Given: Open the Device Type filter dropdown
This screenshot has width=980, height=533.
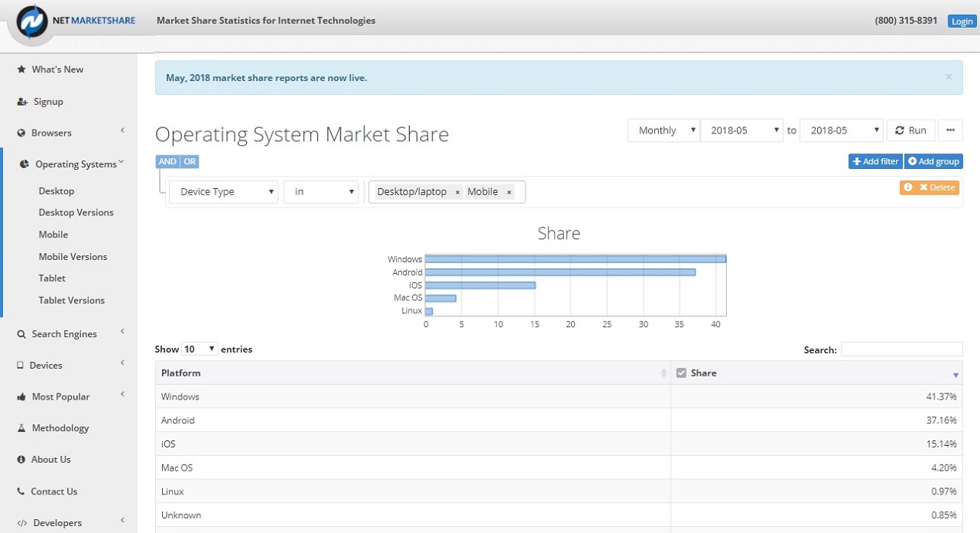Looking at the screenshot, I should 224,192.
